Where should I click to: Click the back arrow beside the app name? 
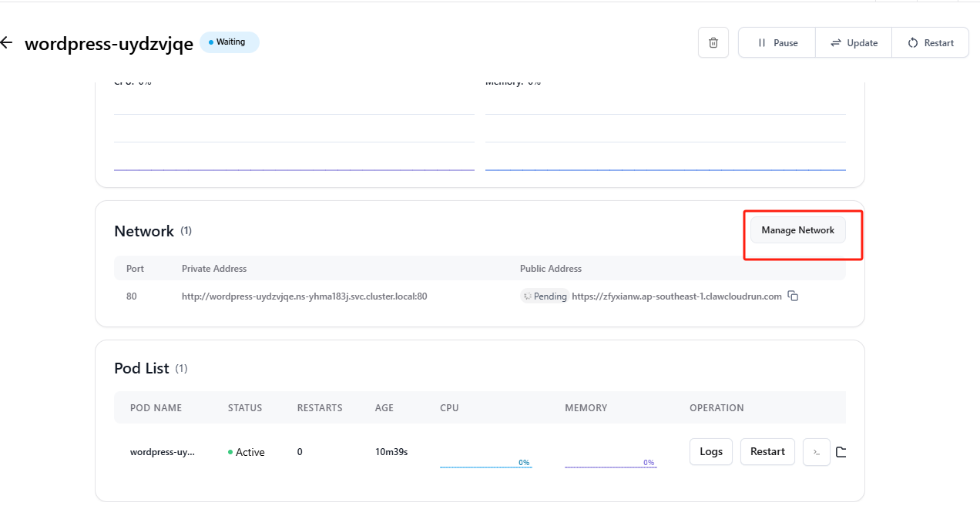pos(7,42)
